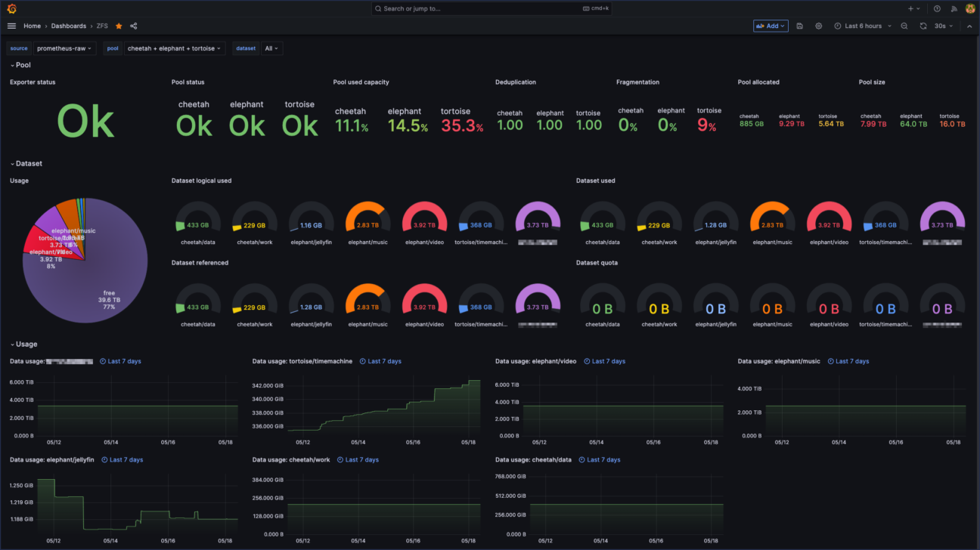The width and height of the screenshot is (980, 550).
Task: Click the Pool used capacity panel title
Action: click(361, 82)
